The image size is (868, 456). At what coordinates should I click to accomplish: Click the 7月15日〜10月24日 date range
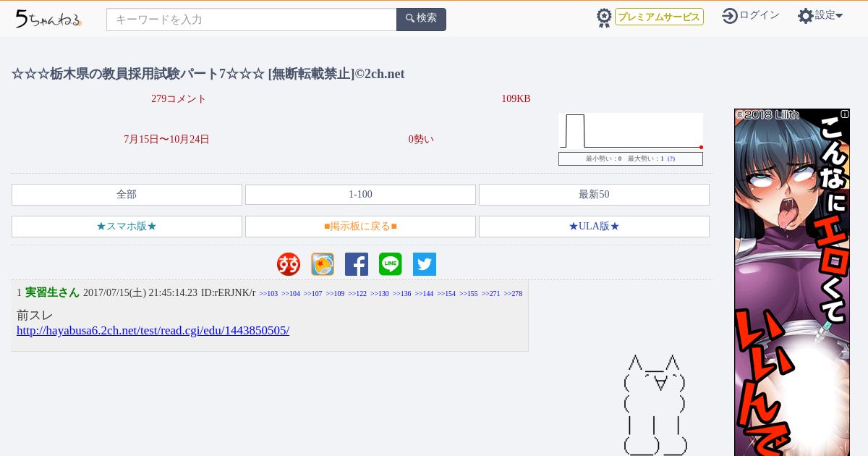(166, 140)
